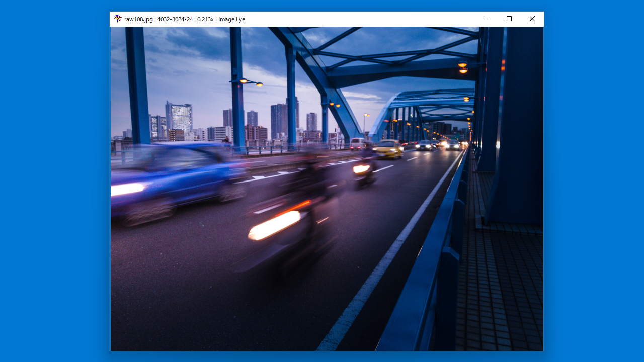This screenshot has height=362, width=644.
Task: Minimize the Image Eye window
Action: 486,19
